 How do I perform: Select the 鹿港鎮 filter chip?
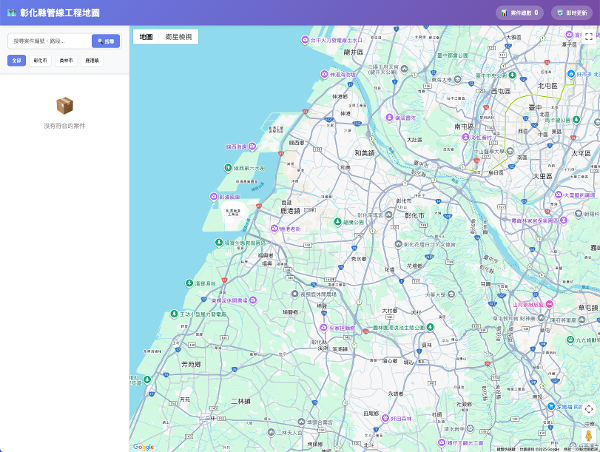(x=92, y=60)
